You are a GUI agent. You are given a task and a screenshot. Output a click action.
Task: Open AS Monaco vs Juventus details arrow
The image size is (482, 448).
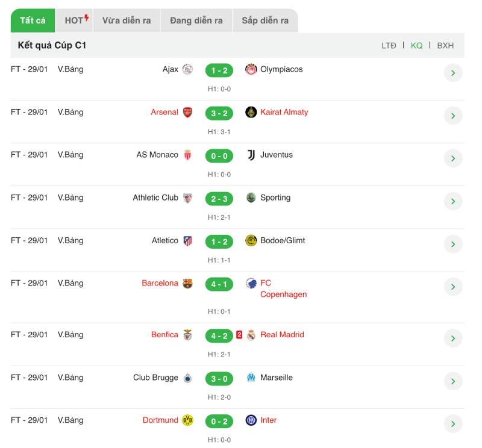(x=453, y=158)
